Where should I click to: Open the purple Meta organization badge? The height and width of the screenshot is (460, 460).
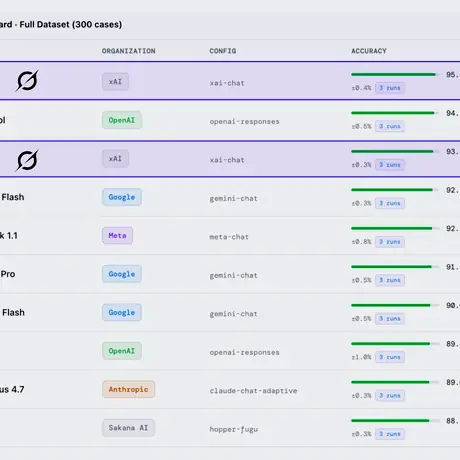pyautogui.click(x=117, y=236)
